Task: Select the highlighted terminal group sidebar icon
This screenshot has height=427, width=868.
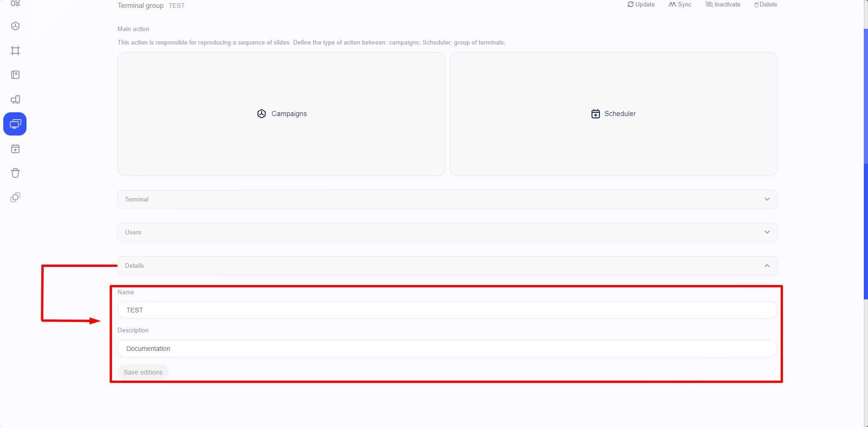Action: coord(15,124)
